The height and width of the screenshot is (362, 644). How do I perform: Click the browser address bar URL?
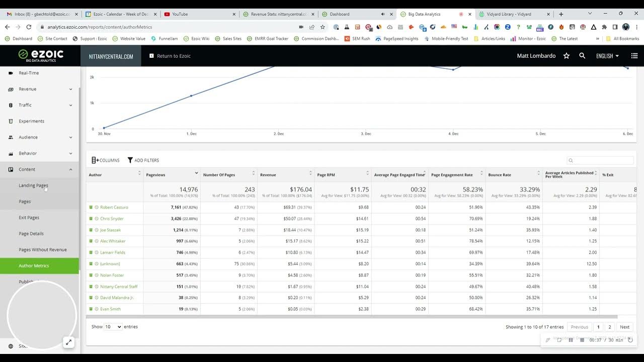pos(100,27)
